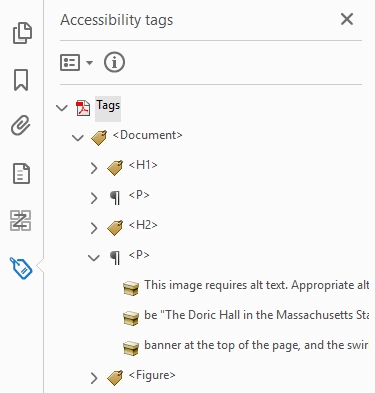Image resolution: width=375 pixels, height=393 pixels.
Task: Click the H1 tag icon
Action: pos(115,168)
